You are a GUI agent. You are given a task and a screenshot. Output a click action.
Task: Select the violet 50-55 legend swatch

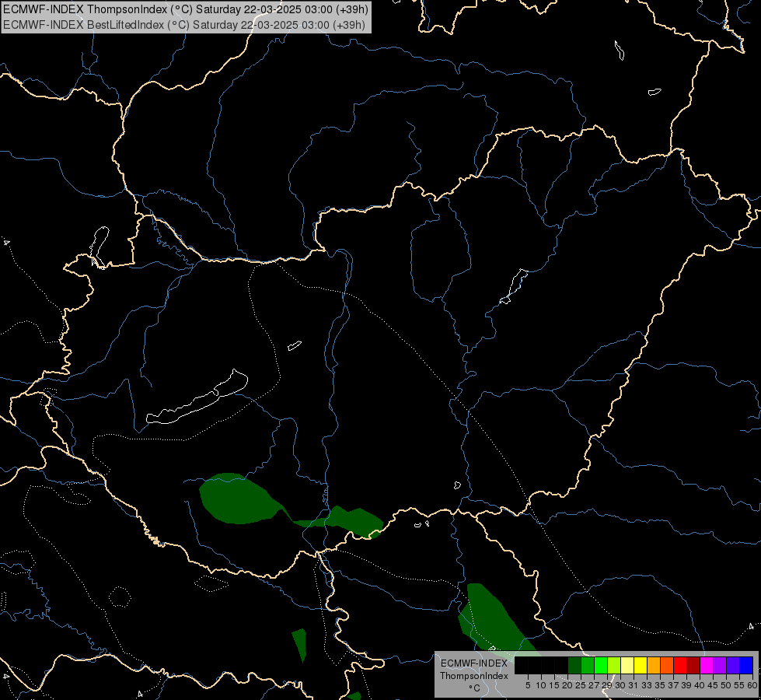[x=733, y=666]
